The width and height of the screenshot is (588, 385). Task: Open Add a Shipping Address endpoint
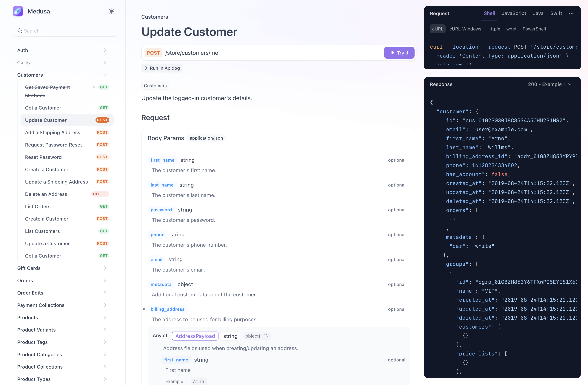pos(67,133)
